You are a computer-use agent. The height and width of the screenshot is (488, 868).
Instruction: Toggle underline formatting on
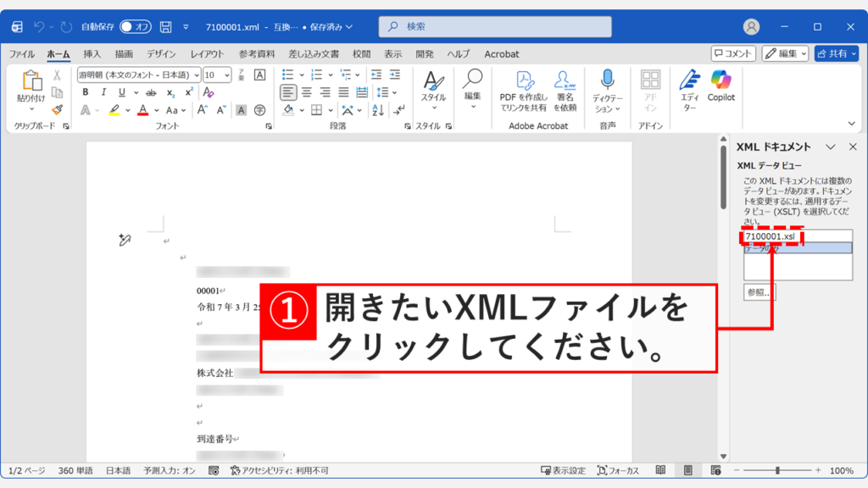(x=121, y=91)
